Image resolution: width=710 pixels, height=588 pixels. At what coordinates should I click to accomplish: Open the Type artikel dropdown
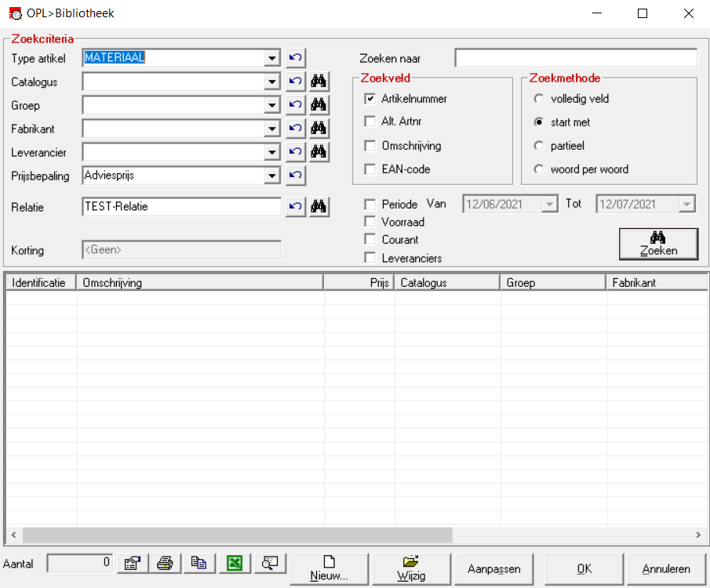pos(271,58)
